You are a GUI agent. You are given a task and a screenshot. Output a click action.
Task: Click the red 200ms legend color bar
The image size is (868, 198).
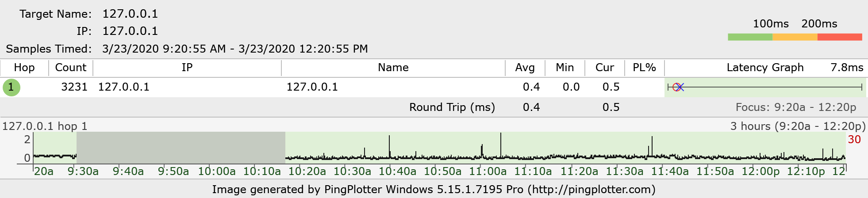(x=840, y=37)
